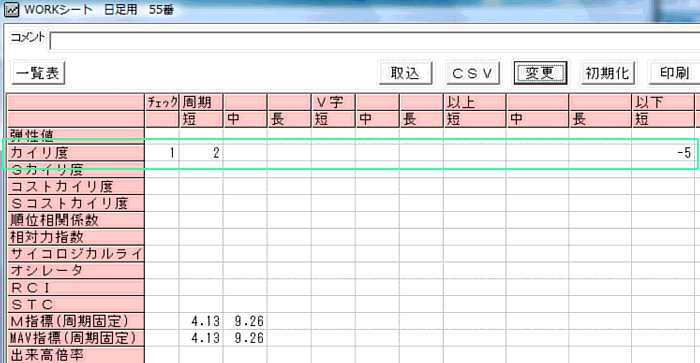Select the サイコロジカルライ row header
Image resolution: width=700 pixels, height=363 pixels.
point(76,254)
